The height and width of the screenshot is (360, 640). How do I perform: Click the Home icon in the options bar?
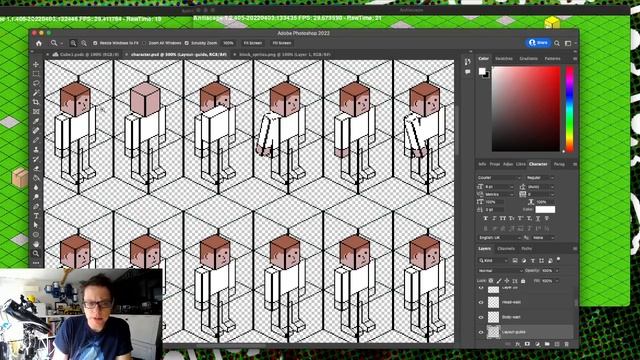point(39,43)
